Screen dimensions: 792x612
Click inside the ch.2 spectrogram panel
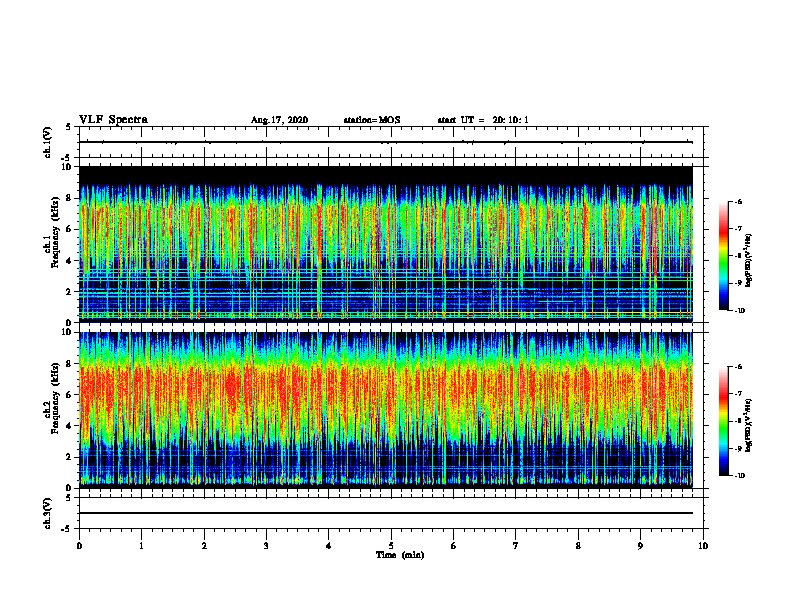[x=386, y=410]
